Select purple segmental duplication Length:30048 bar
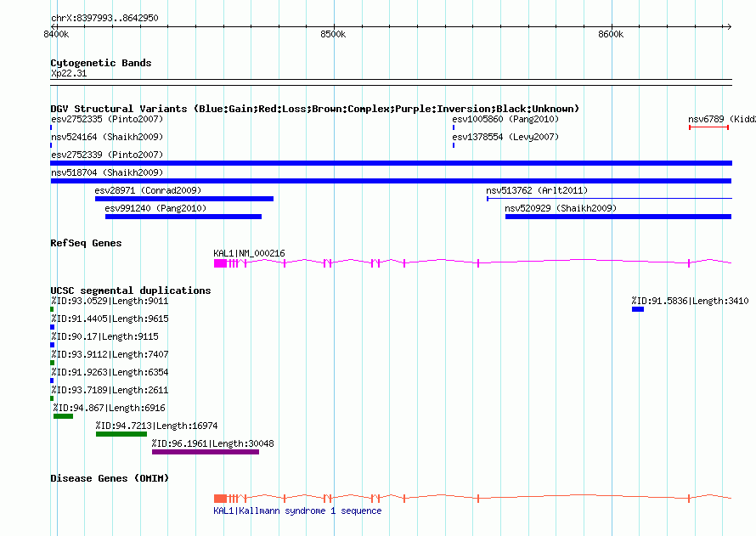 click(206, 452)
